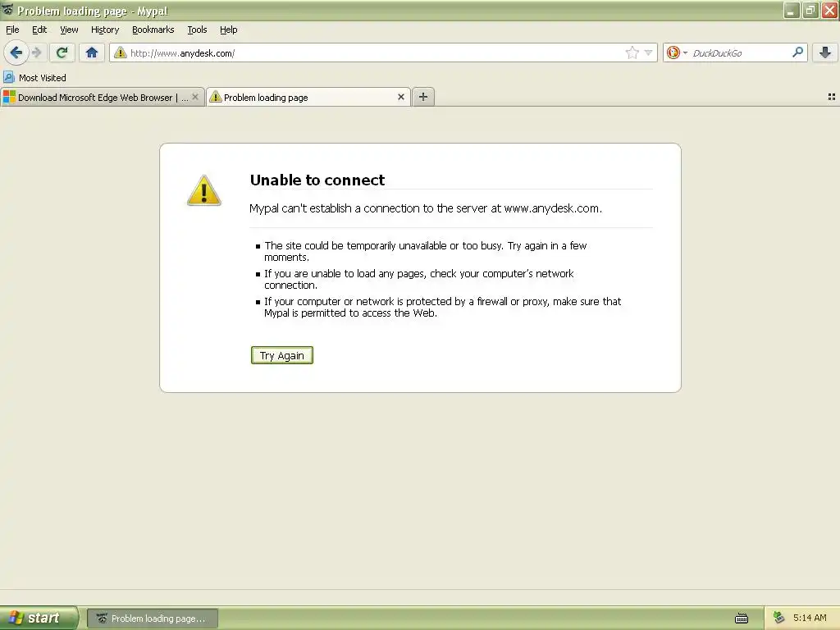
Task: Reload the page with the refresh icon
Action: coord(62,52)
